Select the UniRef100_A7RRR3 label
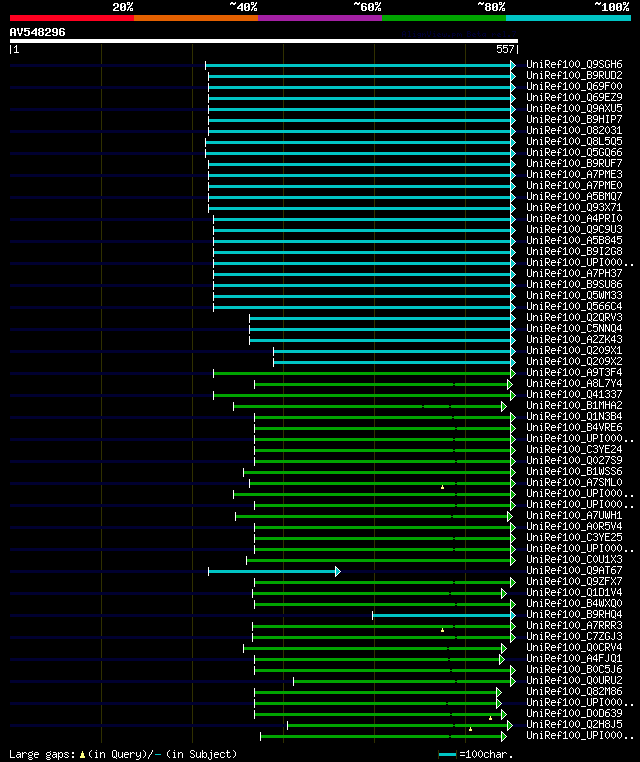 (x=574, y=625)
